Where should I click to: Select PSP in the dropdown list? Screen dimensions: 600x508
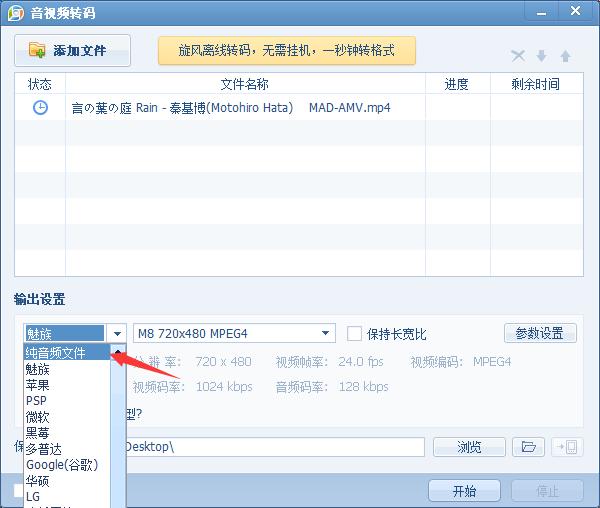[x=67, y=401]
